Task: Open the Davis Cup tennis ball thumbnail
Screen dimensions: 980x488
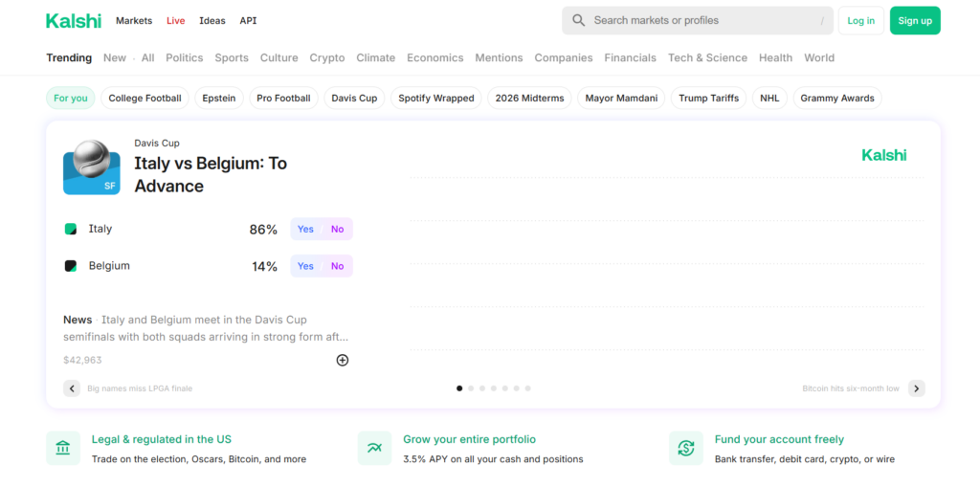Action: [x=91, y=167]
